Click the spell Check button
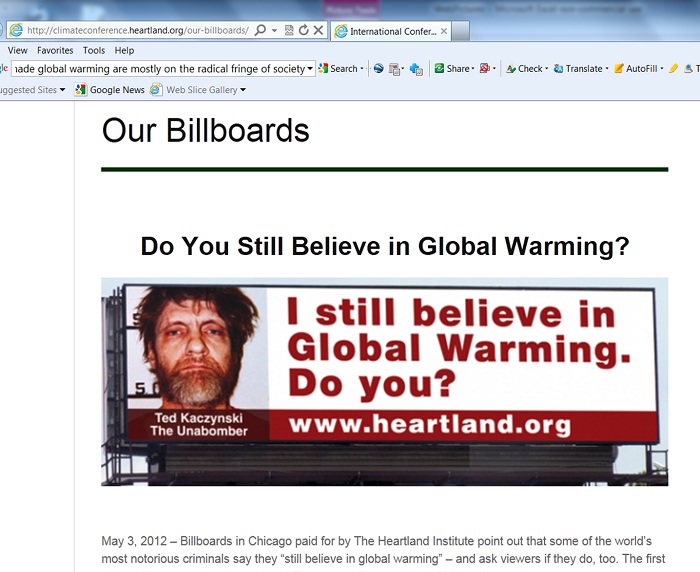Screen dimensions: 700x572 coord(525,69)
